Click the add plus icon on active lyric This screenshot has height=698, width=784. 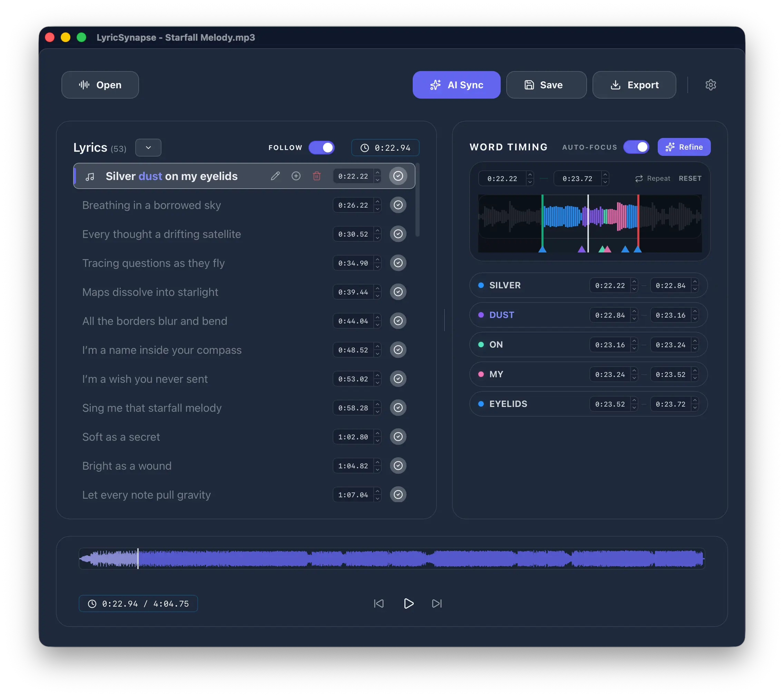point(296,176)
